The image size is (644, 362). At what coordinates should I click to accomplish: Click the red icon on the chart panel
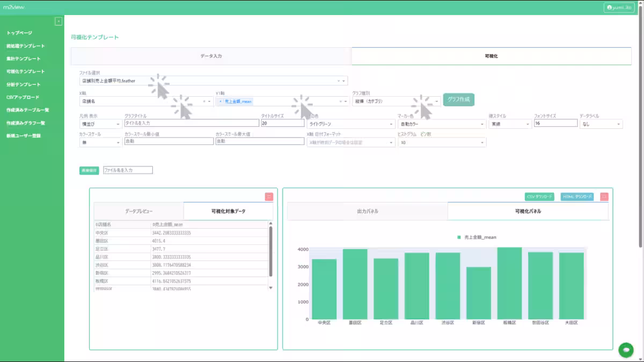[604, 197]
